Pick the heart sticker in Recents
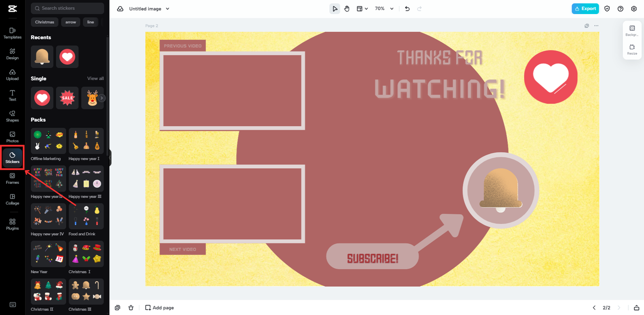 coord(67,57)
